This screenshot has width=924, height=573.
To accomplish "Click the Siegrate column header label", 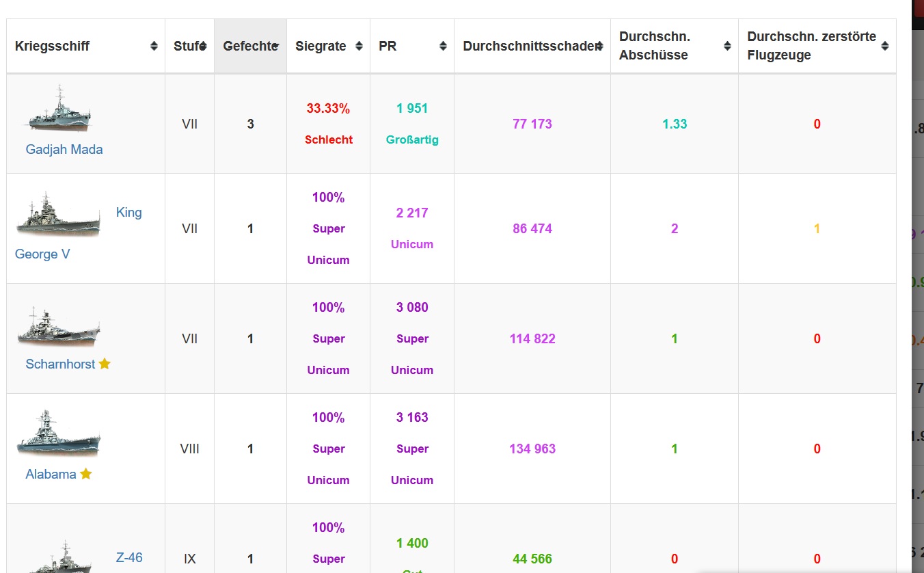I will coord(321,46).
